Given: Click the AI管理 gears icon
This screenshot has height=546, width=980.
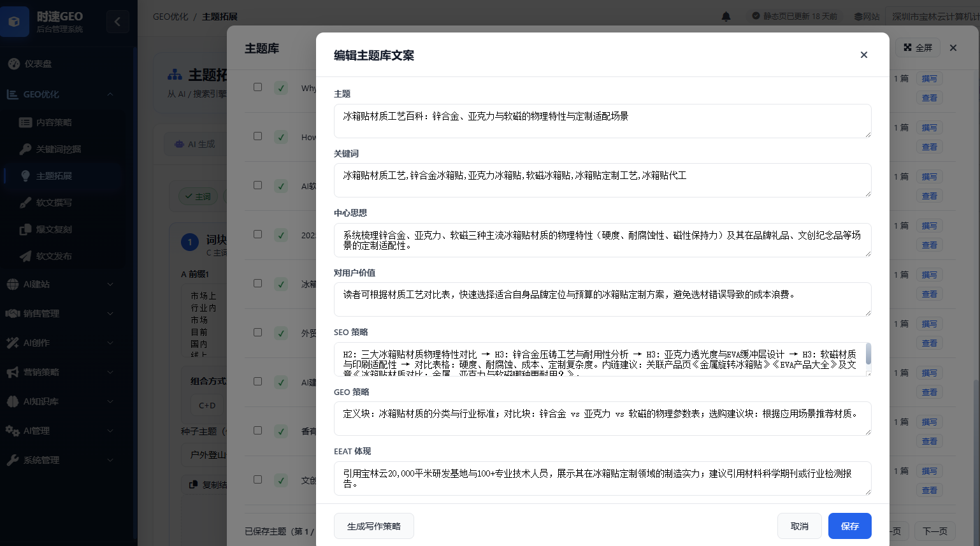Looking at the screenshot, I should tap(13, 431).
